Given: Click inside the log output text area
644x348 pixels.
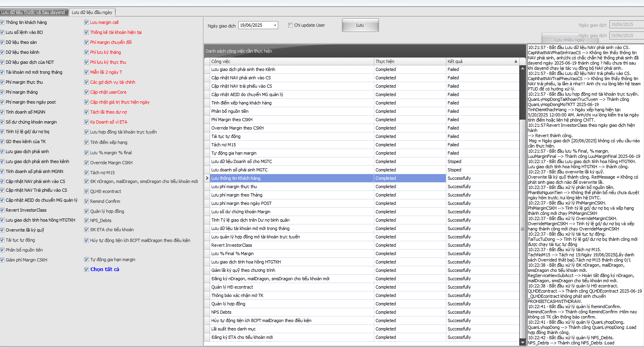Looking at the screenshot, I should click(x=585, y=195).
